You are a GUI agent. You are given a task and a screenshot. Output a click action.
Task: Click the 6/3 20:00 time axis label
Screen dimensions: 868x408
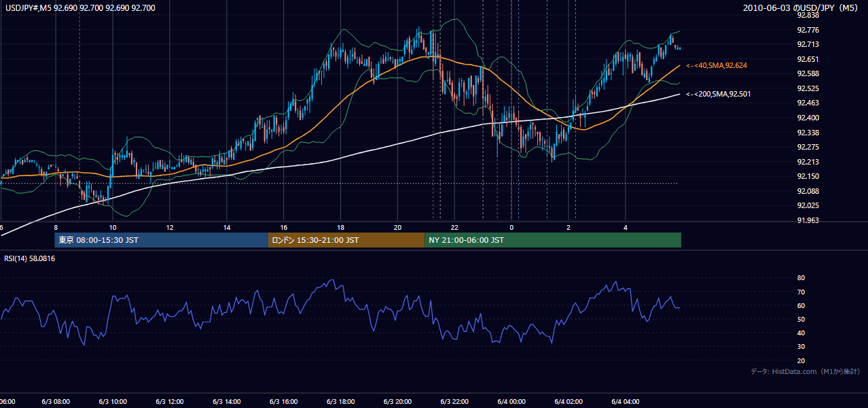point(397,402)
